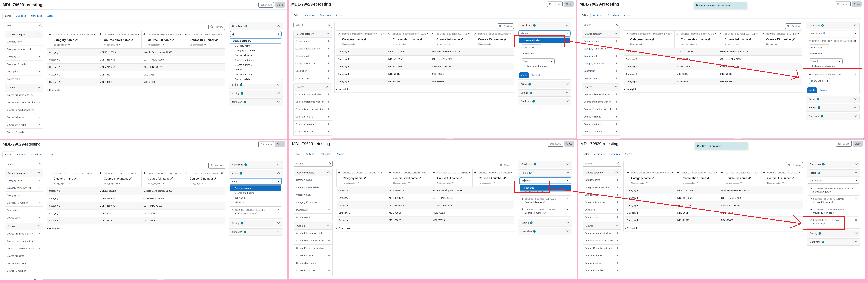The height and width of the screenshot is (283, 868).
Task: Click move handle of Force calendar condition
Action: 810,74
